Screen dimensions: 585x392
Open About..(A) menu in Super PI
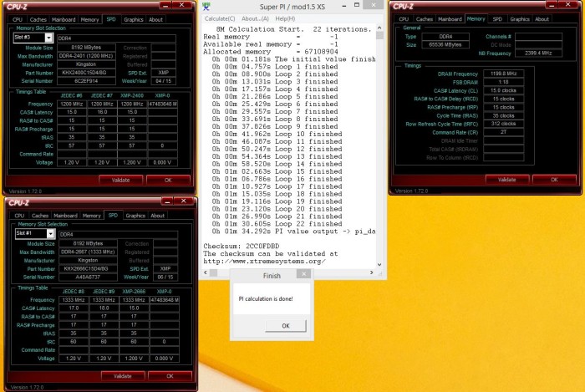pos(255,18)
